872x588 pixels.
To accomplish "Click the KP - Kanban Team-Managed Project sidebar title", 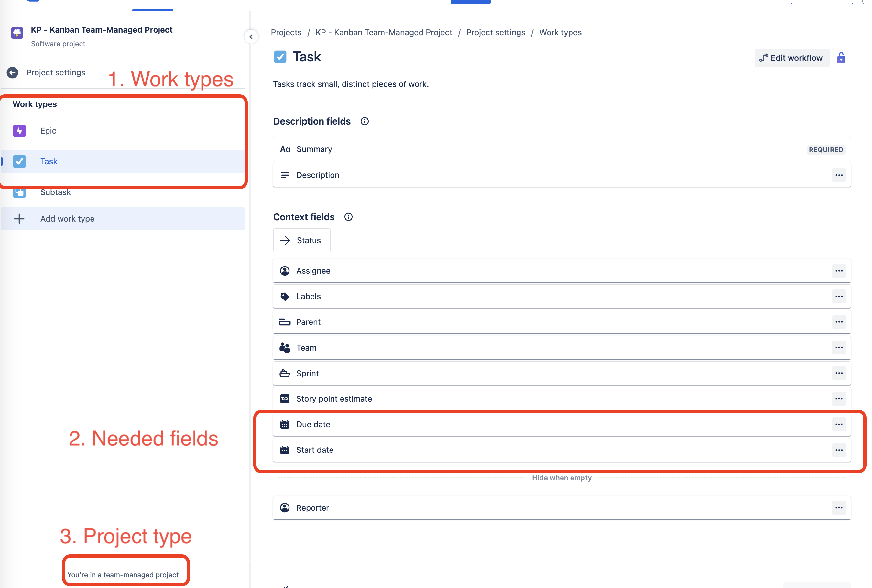I will [x=102, y=30].
